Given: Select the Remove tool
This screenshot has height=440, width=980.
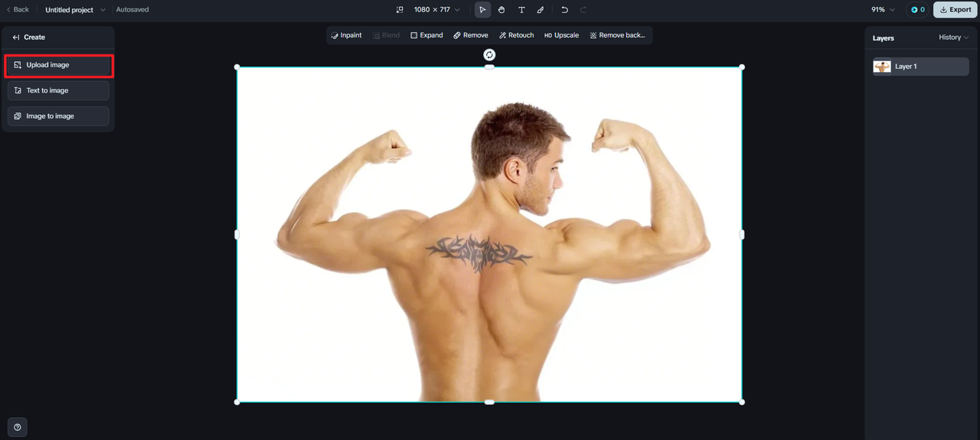Looking at the screenshot, I should pyautogui.click(x=471, y=35).
